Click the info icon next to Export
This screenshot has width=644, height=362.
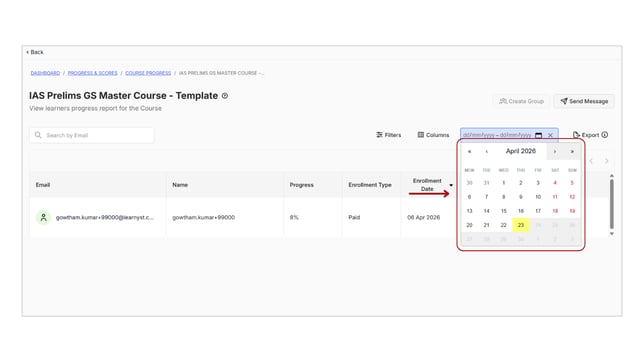[605, 135]
